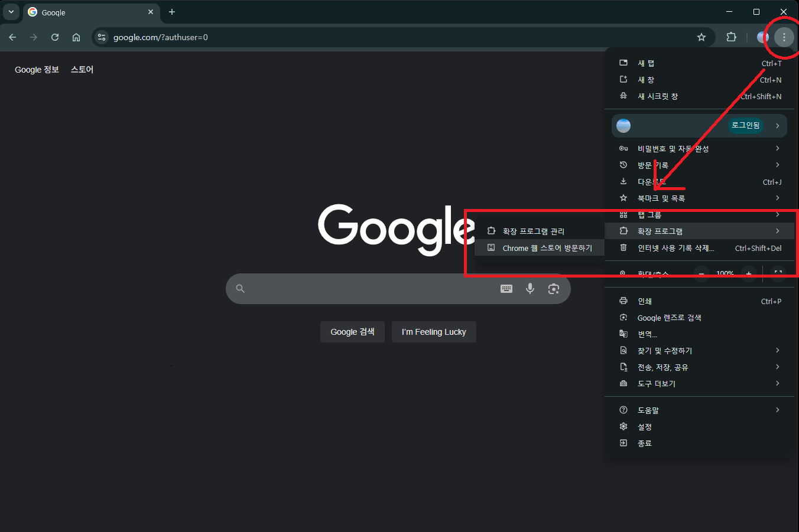Select Google 렌즈로 검색
799x532 pixels.
[700, 318]
